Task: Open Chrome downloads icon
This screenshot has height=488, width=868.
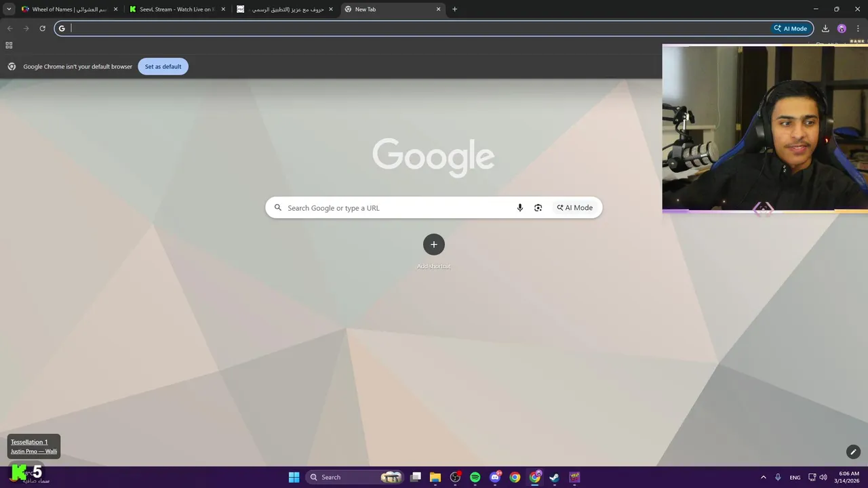Action: (x=825, y=28)
